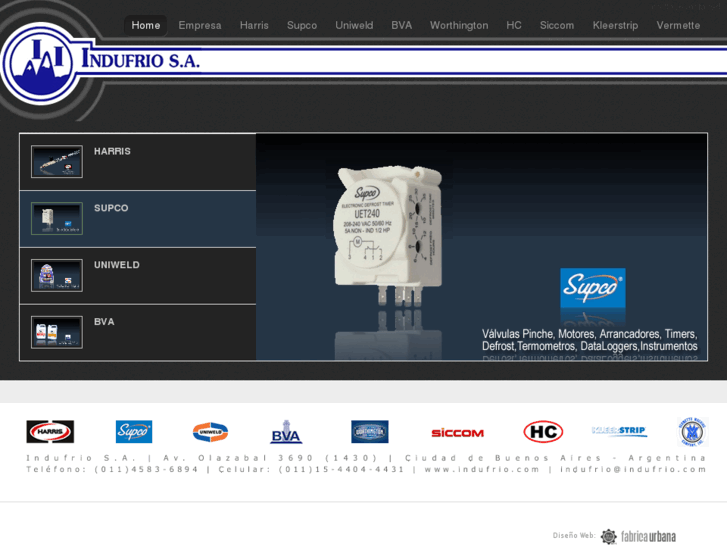Click the www.indufrio.com footer link
The height and width of the screenshot is (545, 727).
click(482, 469)
